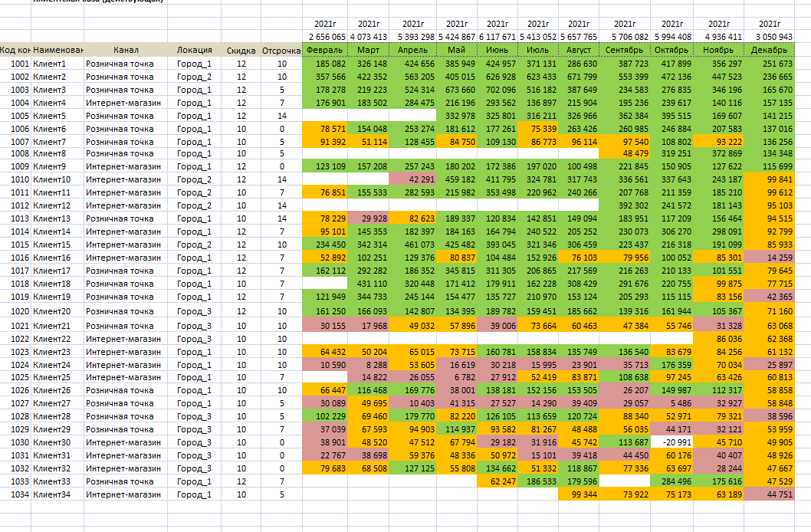Screen dimensions: 811x532
Task: Select the Ноябрь column header
Action: 718,50
